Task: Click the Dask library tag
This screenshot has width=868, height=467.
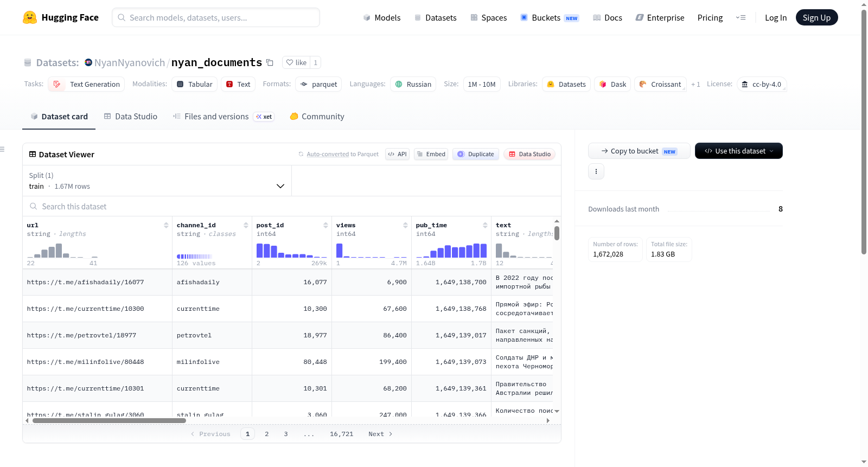Action: click(x=612, y=84)
